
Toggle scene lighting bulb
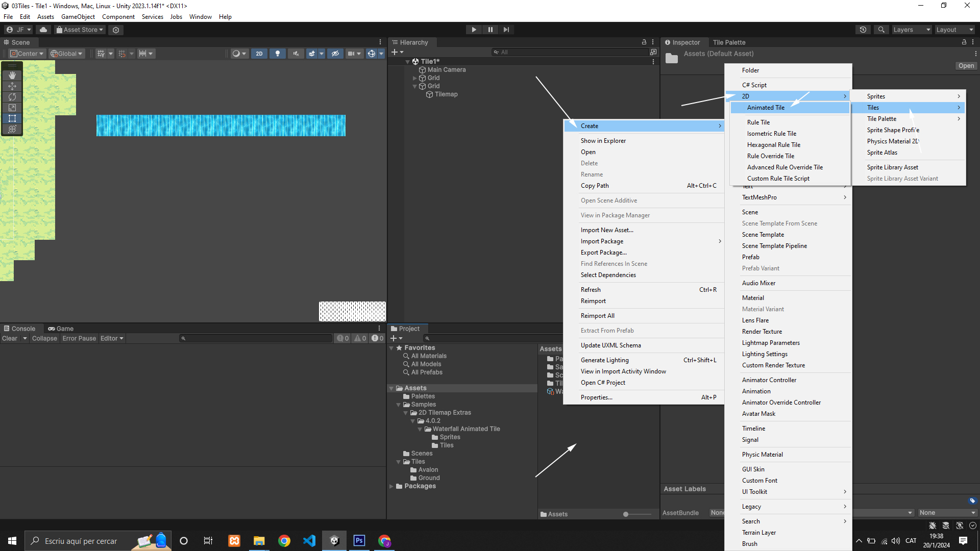coord(278,54)
